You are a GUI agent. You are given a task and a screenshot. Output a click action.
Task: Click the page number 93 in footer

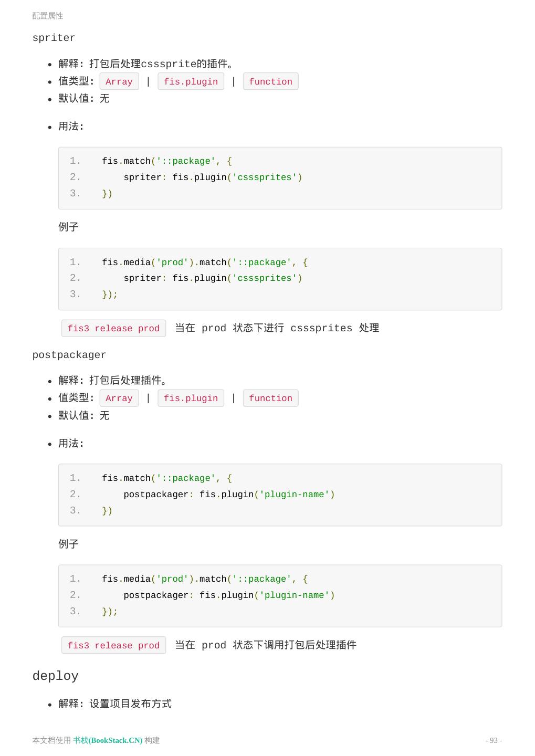click(x=493, y=740)
